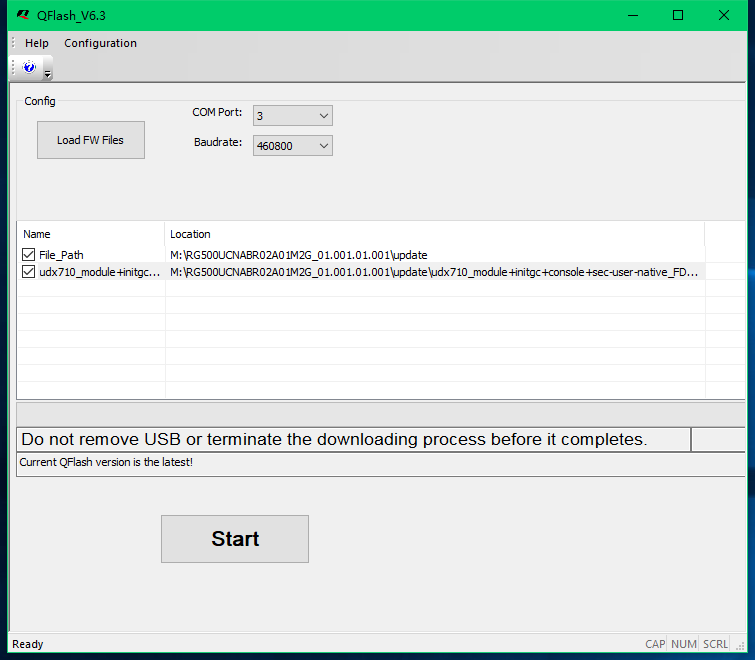This screenshot has width=755, height=660.
Task: Minimize the QFlash window
Action: (x=633, y=15)
